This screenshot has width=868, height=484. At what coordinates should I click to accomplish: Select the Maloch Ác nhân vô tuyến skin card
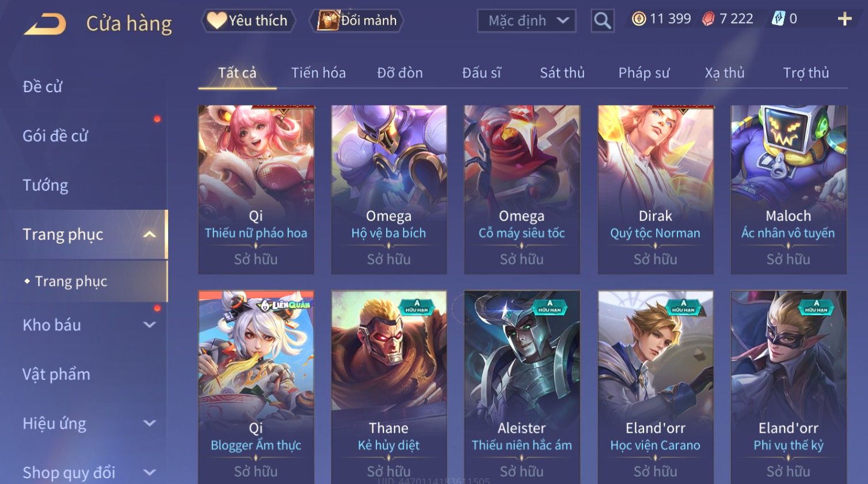(788, 190)
